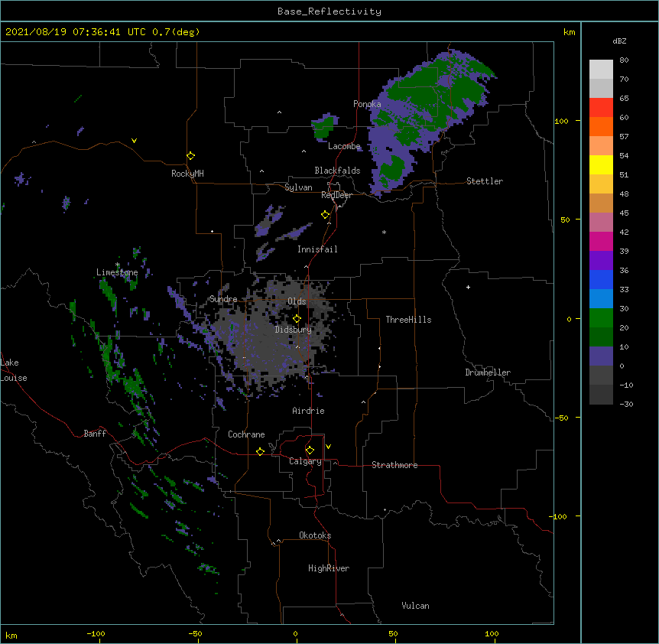659x644 pixels.
Task: Click the Olds city label
Action: coord(297,301)
